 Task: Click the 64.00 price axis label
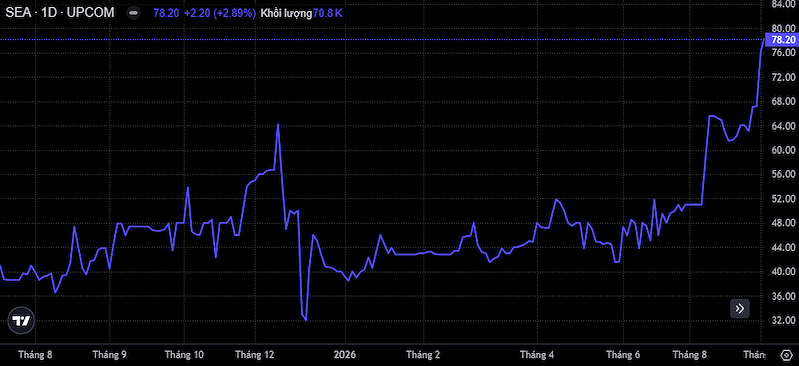click(x=784, y=125)
